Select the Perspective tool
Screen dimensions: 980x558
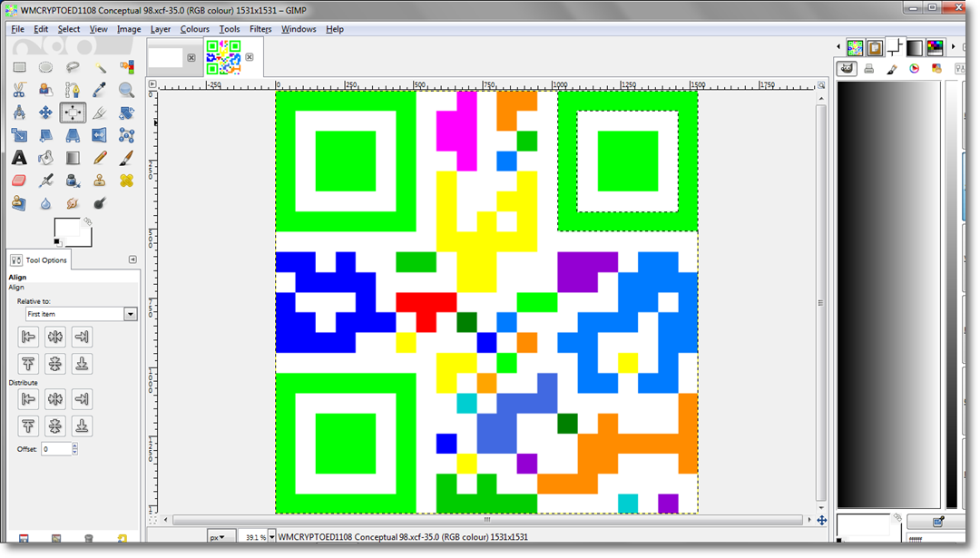point(73,135)
